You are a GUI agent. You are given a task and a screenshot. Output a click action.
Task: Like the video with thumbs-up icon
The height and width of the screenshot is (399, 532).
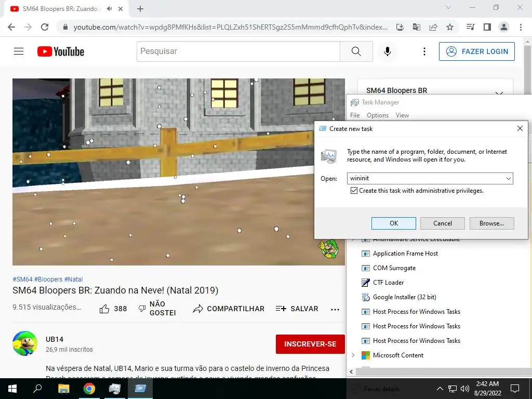(104, 309)
